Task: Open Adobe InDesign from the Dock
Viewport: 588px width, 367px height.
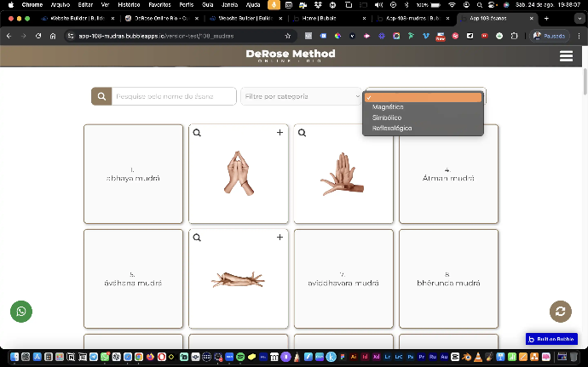Action: click(x=365, y=357)
